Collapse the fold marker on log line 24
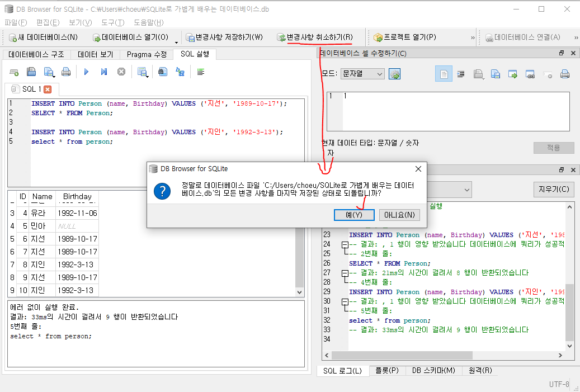Screen dimensions: 580x392 click(x=345, y=244)
